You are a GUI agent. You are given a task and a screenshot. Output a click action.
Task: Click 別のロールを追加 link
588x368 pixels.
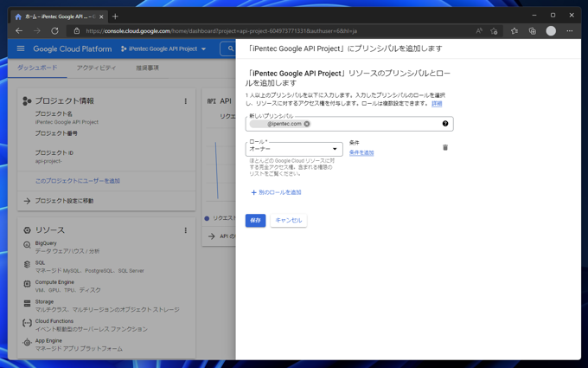tap(276, 192)
